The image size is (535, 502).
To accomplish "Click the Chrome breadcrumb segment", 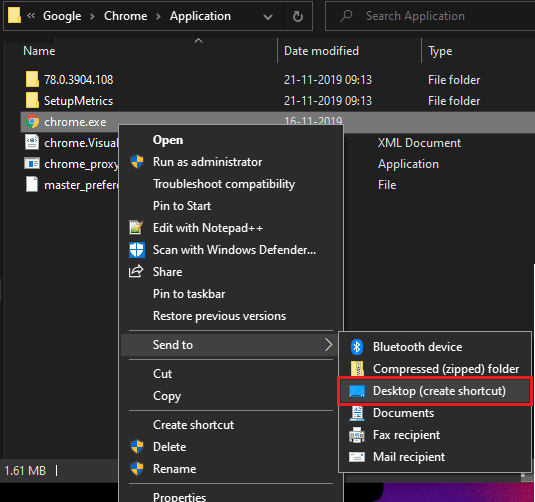I will pyautogui.click(x=126, y=16).
